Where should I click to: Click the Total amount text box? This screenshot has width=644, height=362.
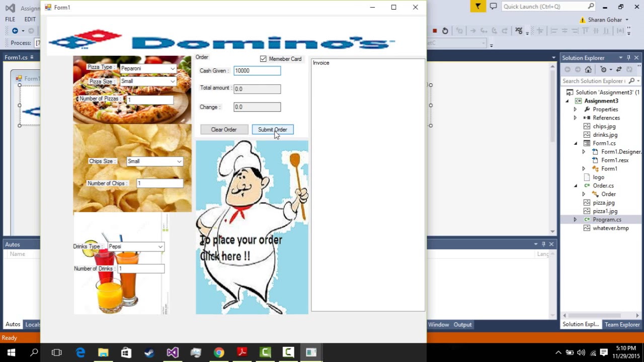[257, 89]
